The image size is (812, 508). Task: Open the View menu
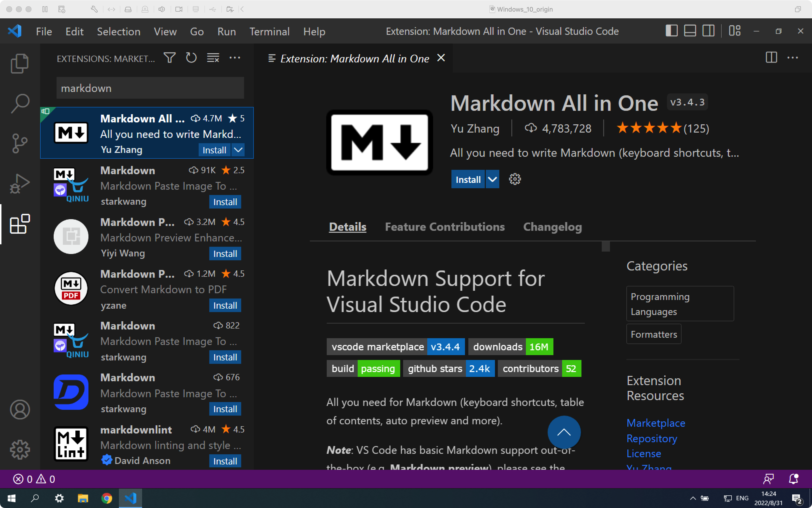pos(165,31)
